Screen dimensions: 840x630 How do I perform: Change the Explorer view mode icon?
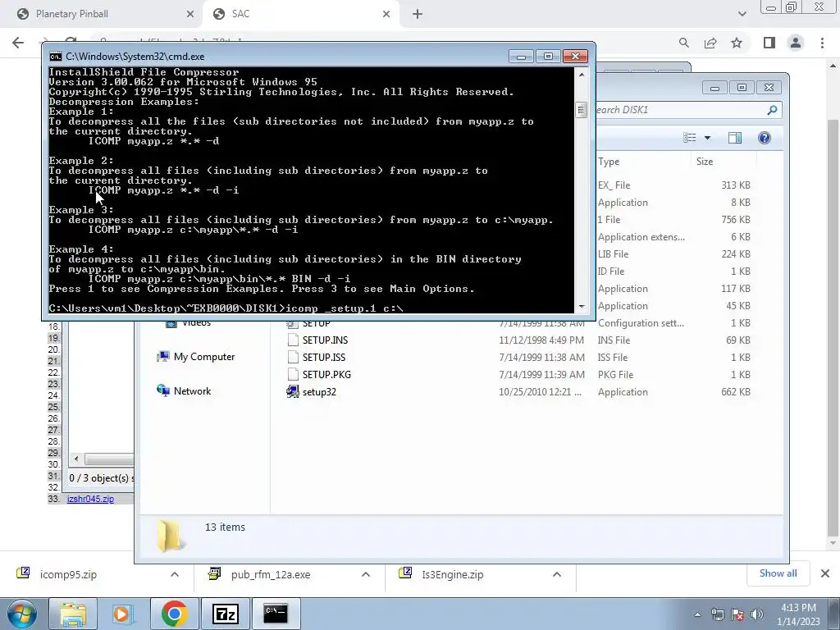689,138
